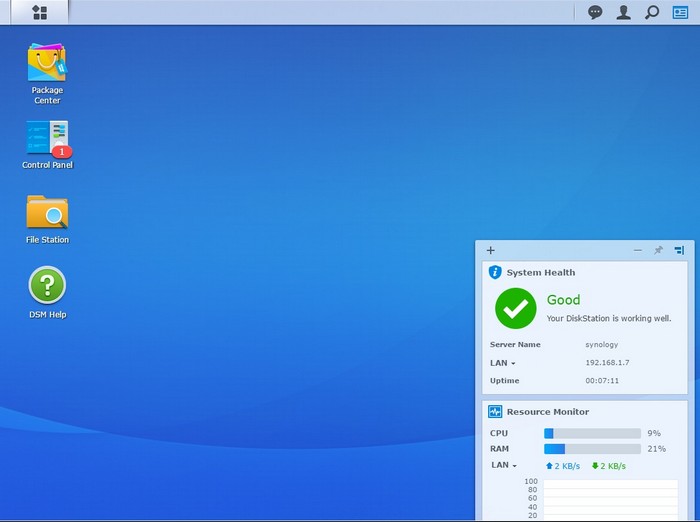700x522 pixels.
Task: Add a widget with the plus button
Action: coord(491,250)
